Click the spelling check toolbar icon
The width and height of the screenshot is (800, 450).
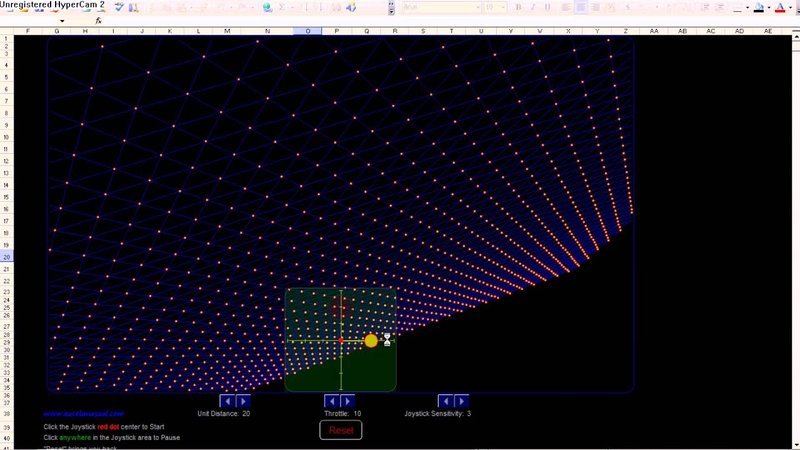119,7
